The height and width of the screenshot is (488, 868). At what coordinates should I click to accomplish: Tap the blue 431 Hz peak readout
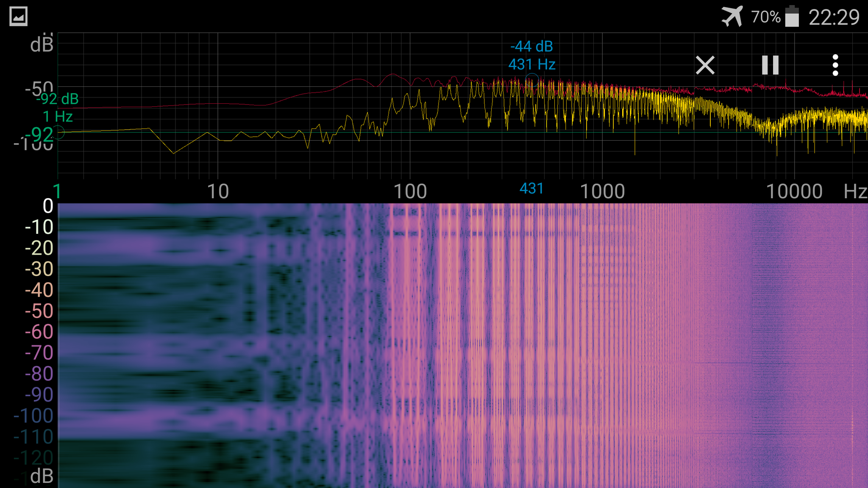click(x=531, y=64)
